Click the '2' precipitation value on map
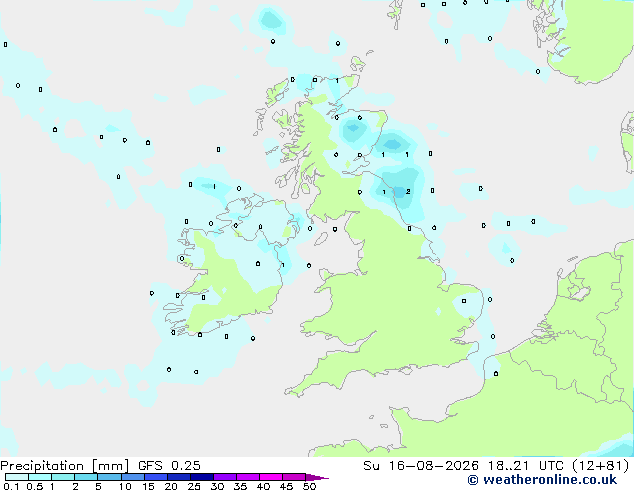 pos(408,192)
